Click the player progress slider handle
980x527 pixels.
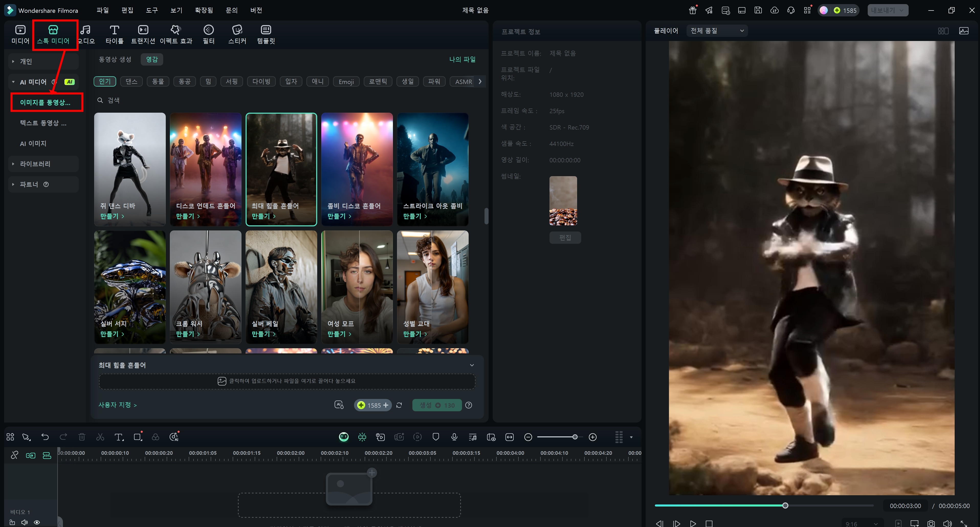[785, 505]
